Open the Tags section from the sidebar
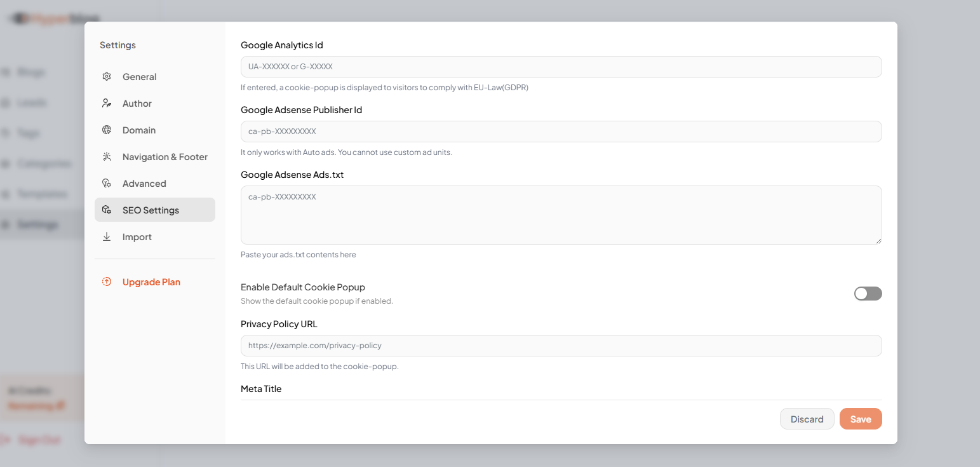 point(6,133)
